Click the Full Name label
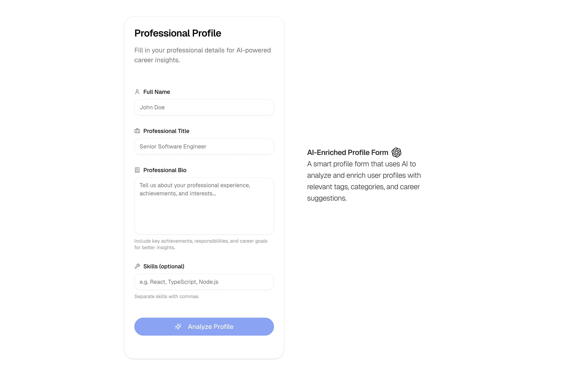 pyautogui.click(x=156, y=92)
